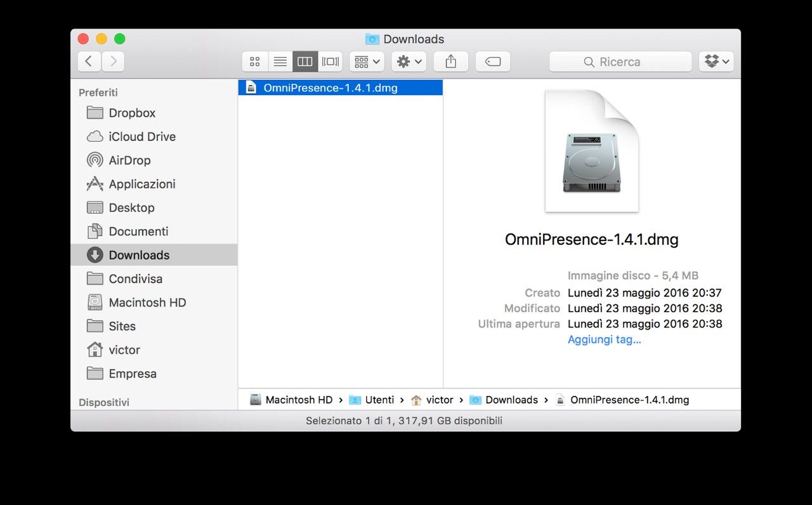
Task: Open Desktop in the sidebar
Action: (x=154, y=207)
